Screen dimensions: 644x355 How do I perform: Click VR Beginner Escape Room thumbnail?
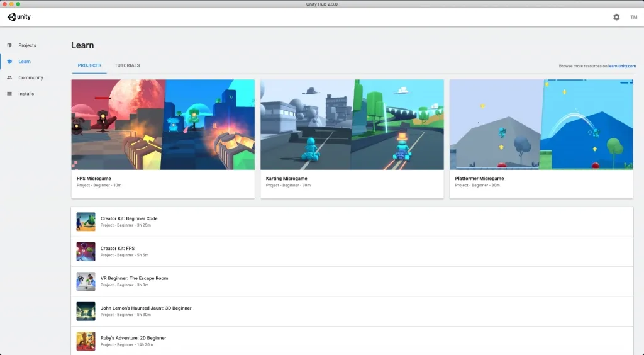(x=86, y=281)
